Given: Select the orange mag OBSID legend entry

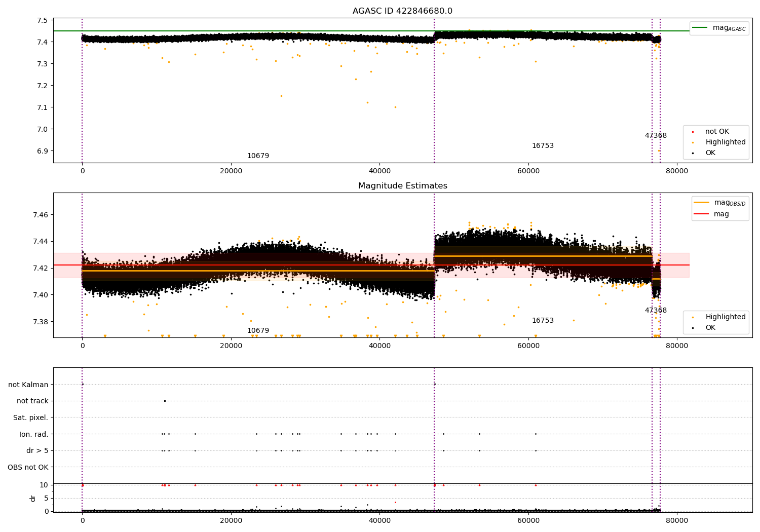Looking at the screenshot, I should (x=719, y=203).
